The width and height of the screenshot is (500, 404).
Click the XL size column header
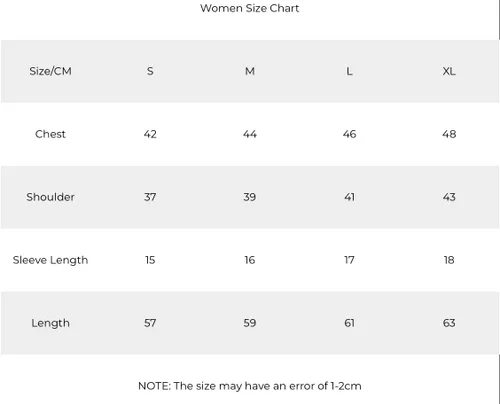coord(449,71)
